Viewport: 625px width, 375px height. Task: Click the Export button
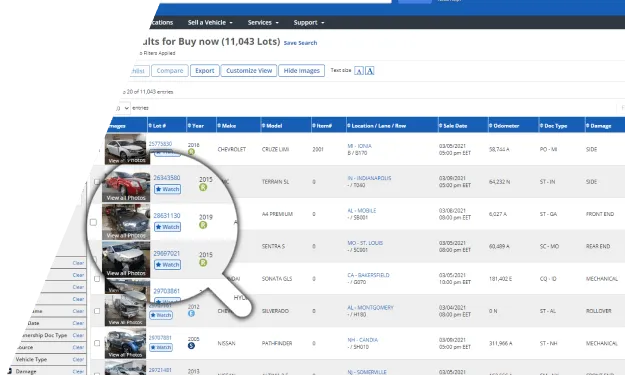pos(205,71)
